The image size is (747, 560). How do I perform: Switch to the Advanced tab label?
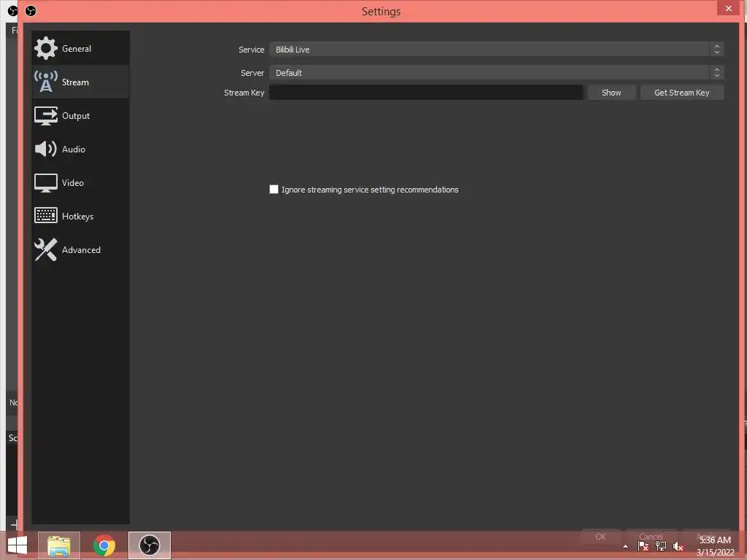click(81, 250)
